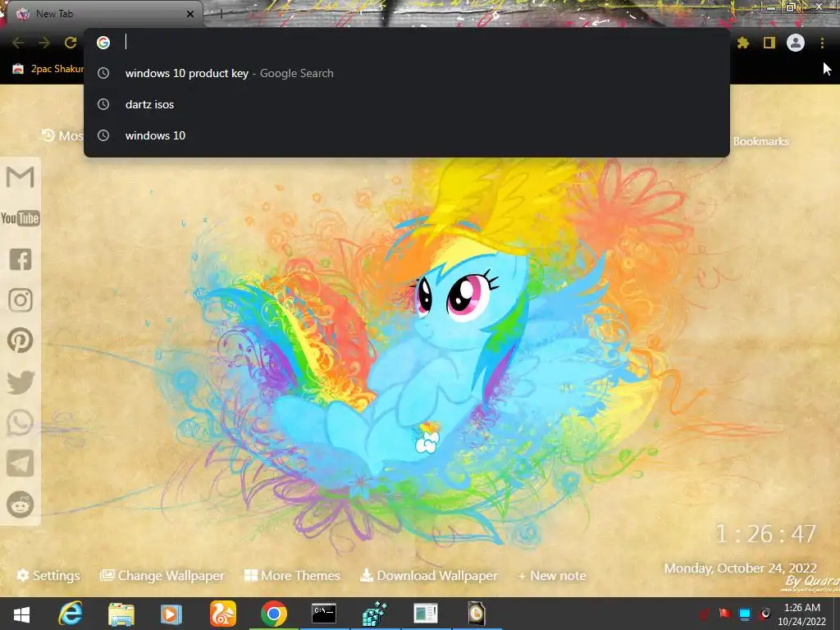The image size is (840, 630).
Task: Click the red flag tray icon
Action: [725, 613]
